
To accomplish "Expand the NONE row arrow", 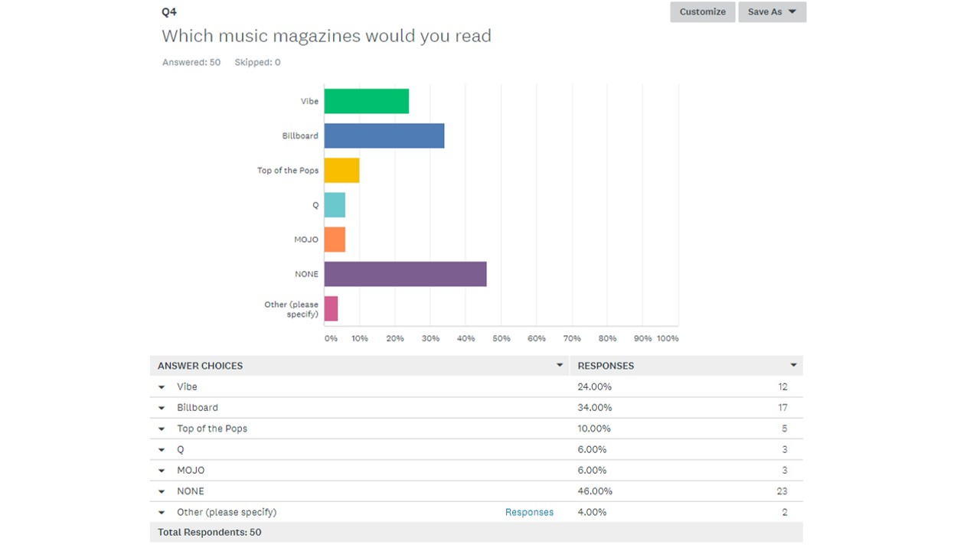I will (162, 491).
